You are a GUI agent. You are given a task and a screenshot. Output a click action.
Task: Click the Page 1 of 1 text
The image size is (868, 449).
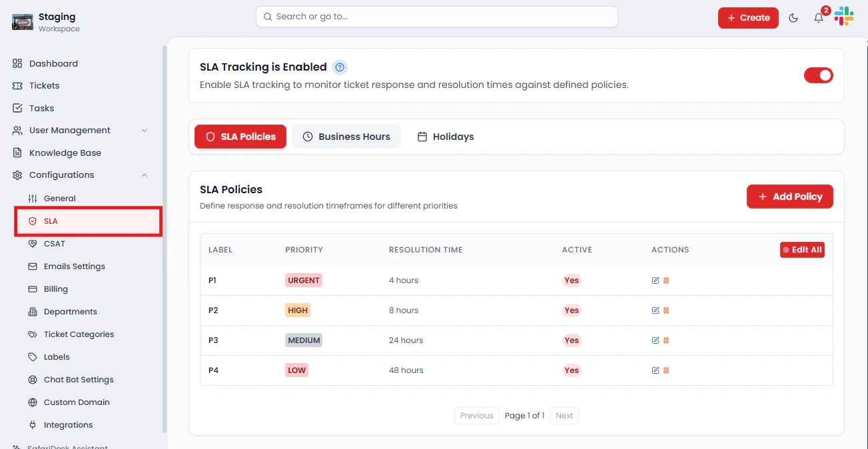pos(524,416)
